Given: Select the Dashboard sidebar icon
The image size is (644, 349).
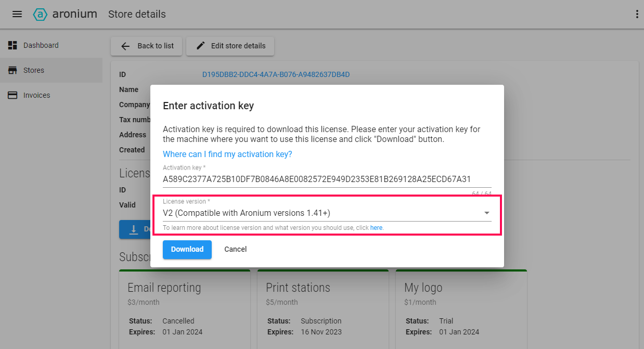Looking at the screenshot, I should (12, 45).
